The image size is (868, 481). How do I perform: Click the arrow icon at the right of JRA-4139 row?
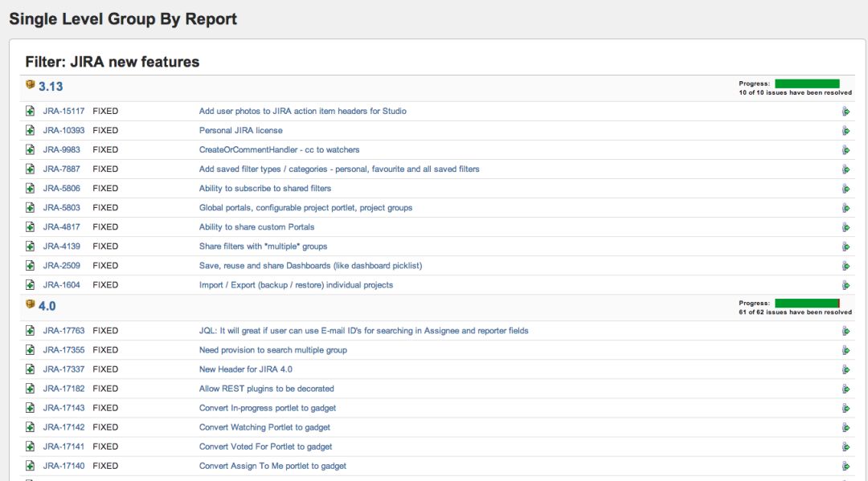point(845,247)
